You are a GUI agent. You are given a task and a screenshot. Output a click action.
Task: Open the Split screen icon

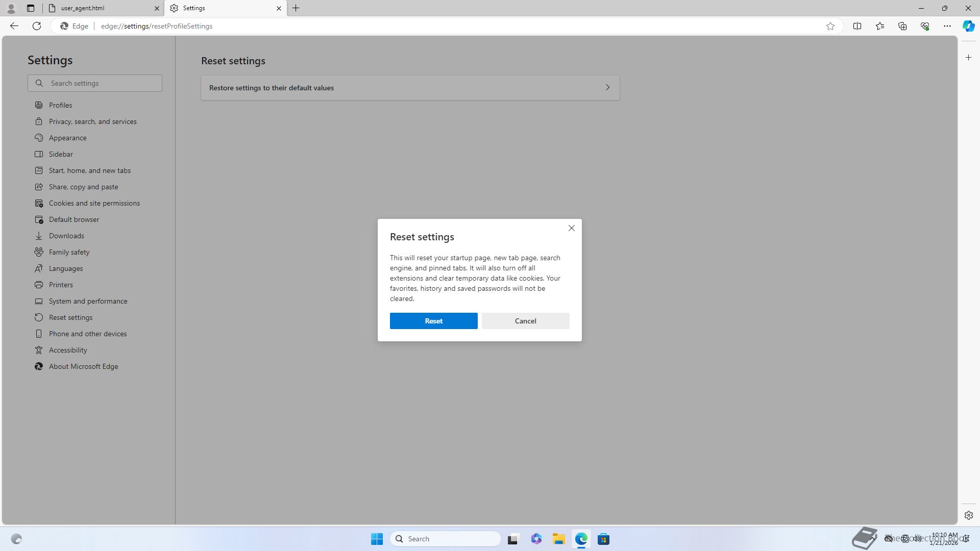[x=857, y=26]
